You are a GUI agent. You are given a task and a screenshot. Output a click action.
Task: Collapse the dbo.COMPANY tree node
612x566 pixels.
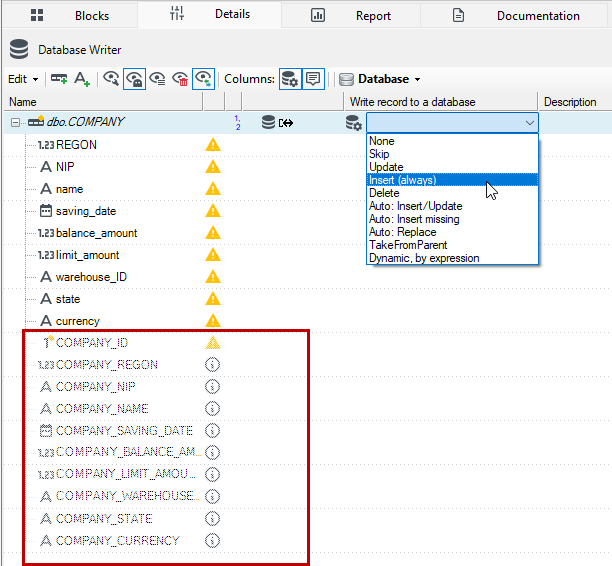tap(15, 123)
